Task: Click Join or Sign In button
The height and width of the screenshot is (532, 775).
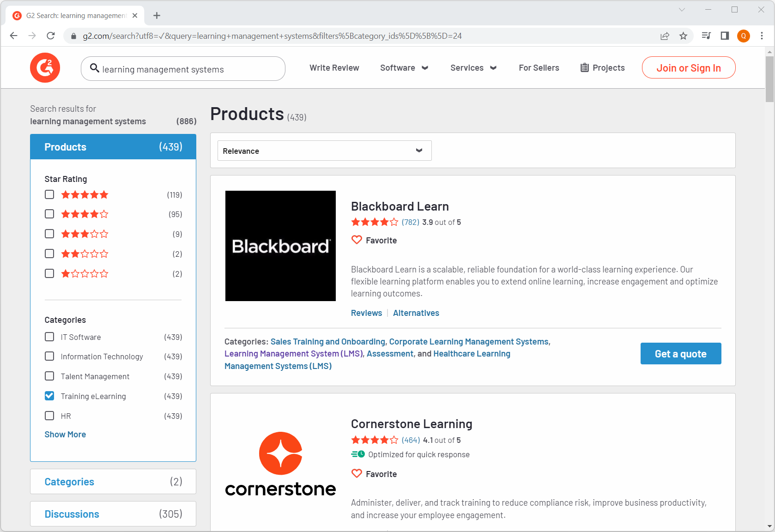Action: tap(689, 68)
